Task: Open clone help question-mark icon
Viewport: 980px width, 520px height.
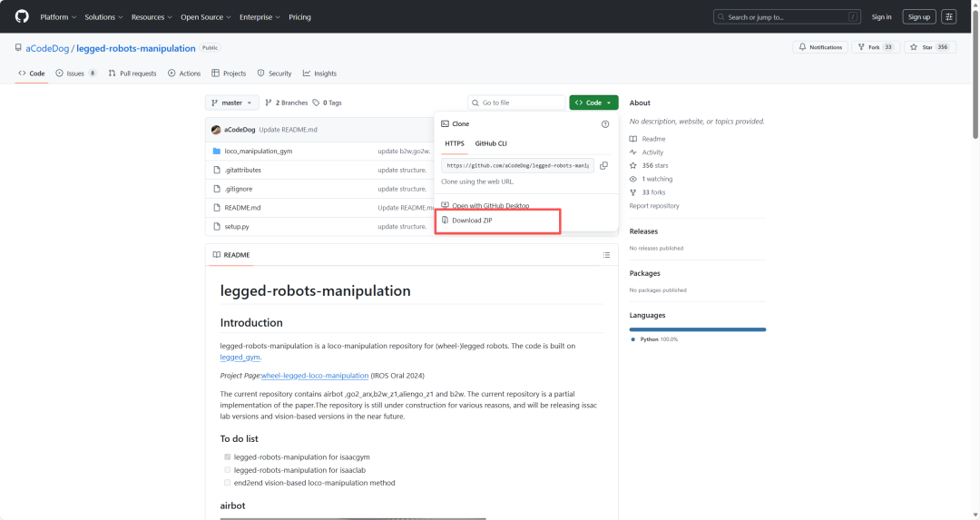Action: (x=605, y=123)
